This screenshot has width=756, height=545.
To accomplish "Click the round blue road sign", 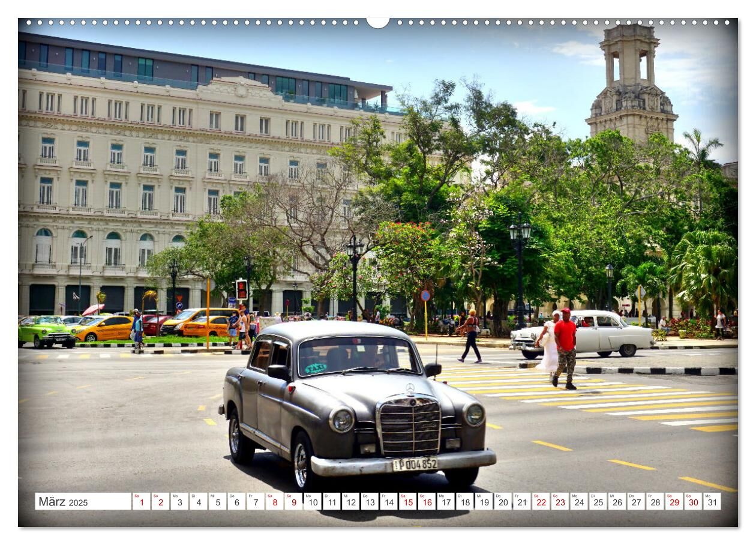I will click(425, 295).
